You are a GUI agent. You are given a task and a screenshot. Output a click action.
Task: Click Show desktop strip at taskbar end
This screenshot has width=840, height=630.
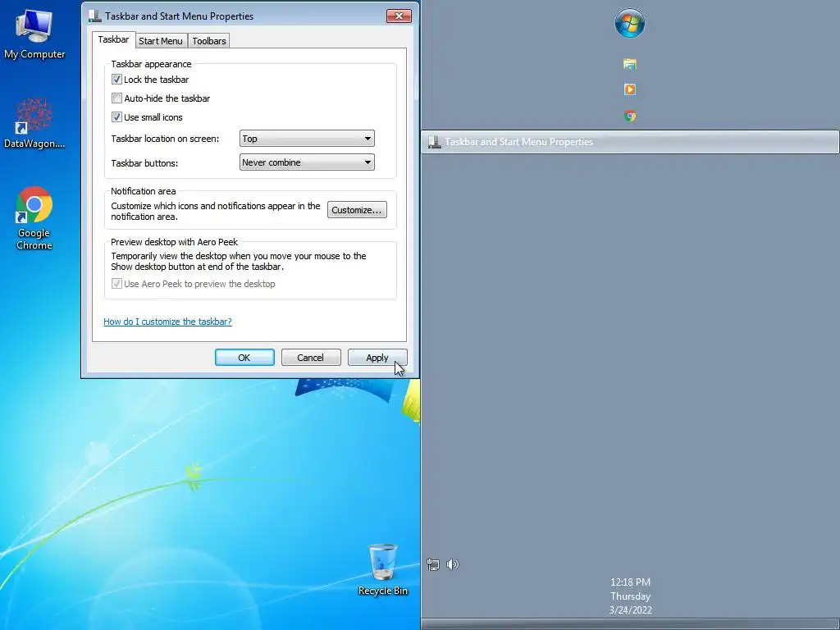coord(630,624)
